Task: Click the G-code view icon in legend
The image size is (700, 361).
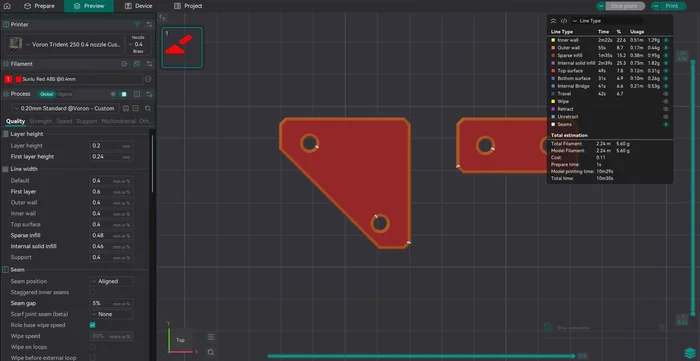Action: coord(564,21)
